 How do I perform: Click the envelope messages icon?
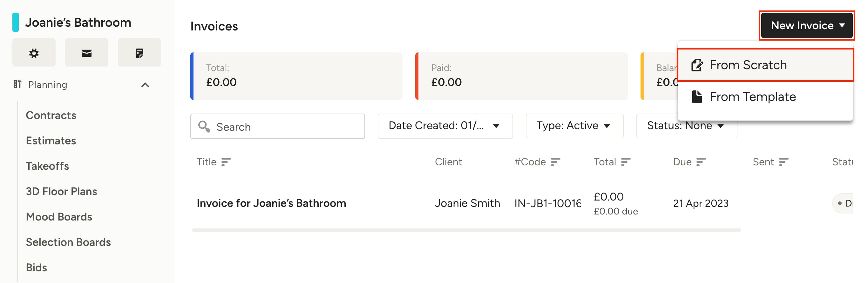click(x=87, y=53)
